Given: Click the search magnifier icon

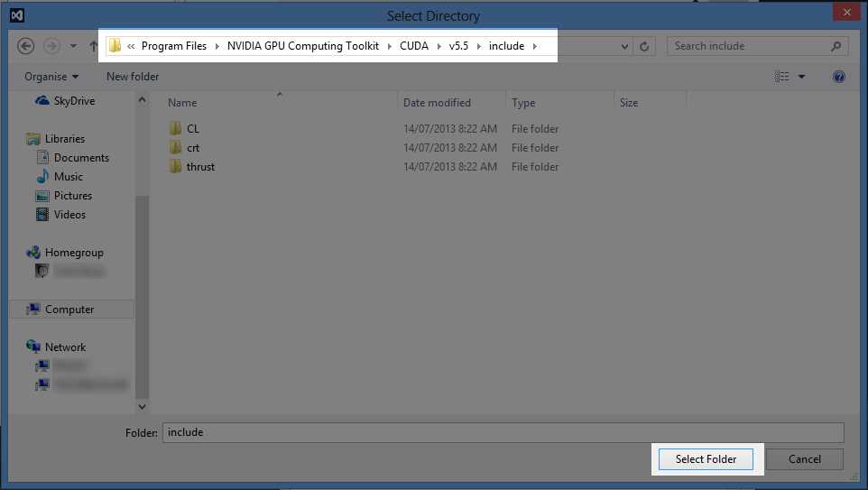Looking at the screenshot, I should [x=836, y=46].
